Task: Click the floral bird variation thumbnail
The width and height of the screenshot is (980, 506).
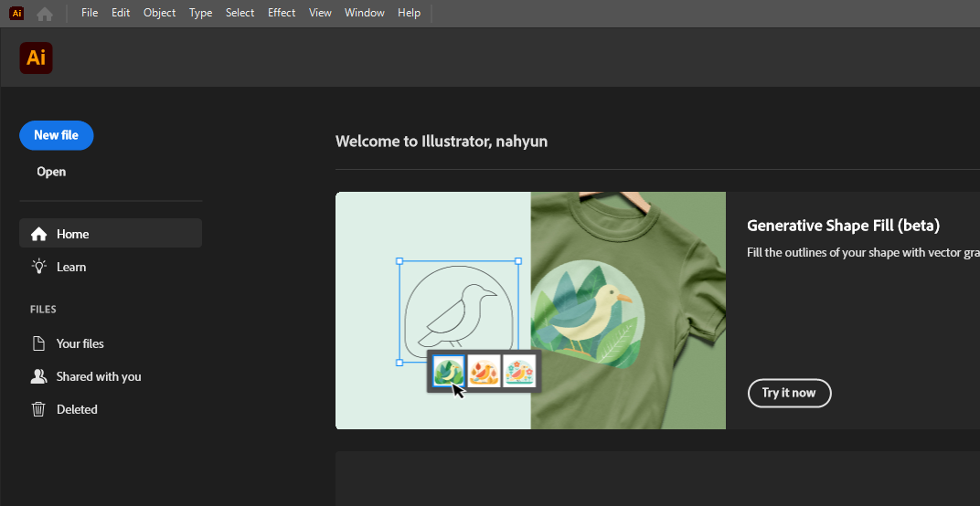Action: pyautogui.click(x=519, y=371)
